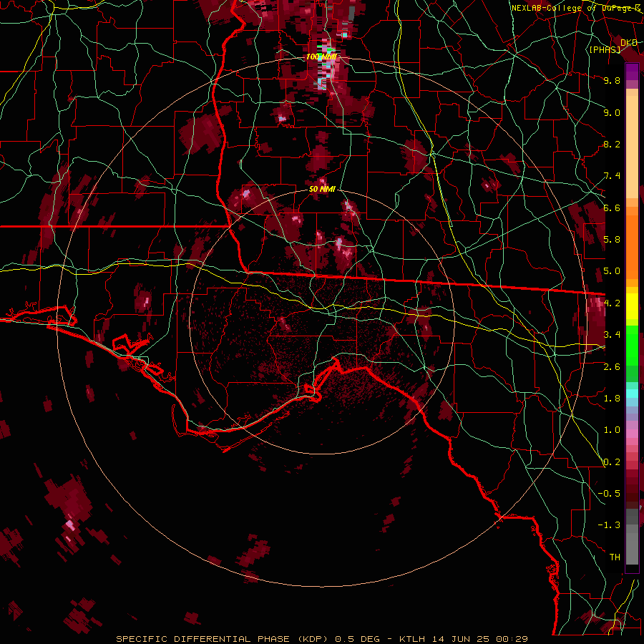Image resolution: width=644 pixels, height=644 pixels.
Task: Click the pink color bar segment
Action: point(632,434)
